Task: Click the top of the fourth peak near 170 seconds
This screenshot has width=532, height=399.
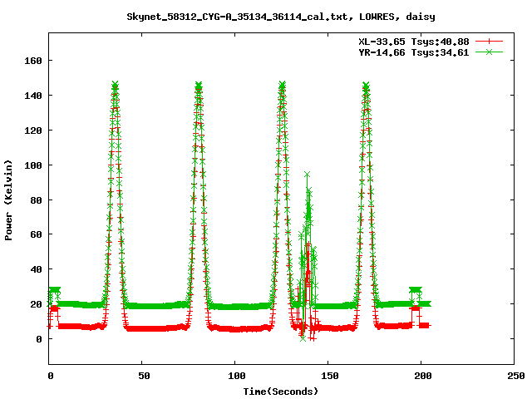Action: (x=366, y=85)
